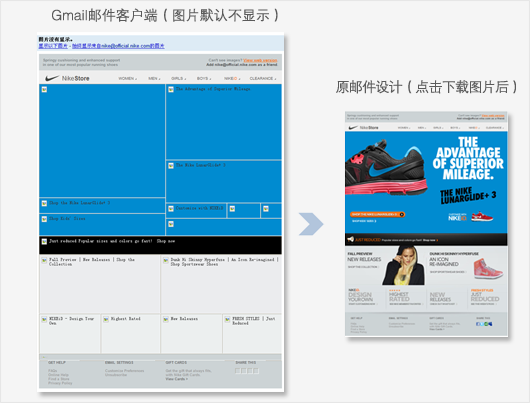This screenshot has height=403, width=530.
Task: Click broken image icon beside 'New Releases' in bottom row
Action: tap(166, 319)
